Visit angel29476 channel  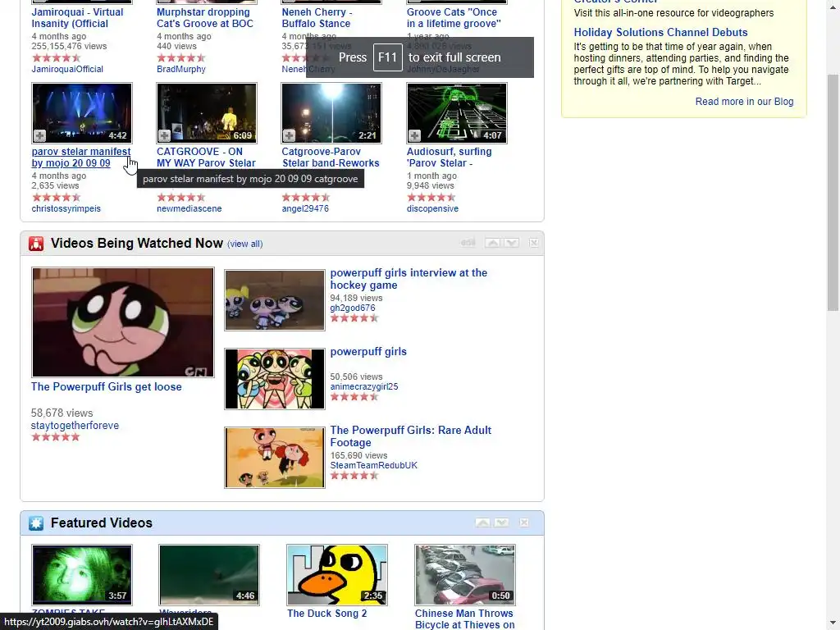pos(305,209)
